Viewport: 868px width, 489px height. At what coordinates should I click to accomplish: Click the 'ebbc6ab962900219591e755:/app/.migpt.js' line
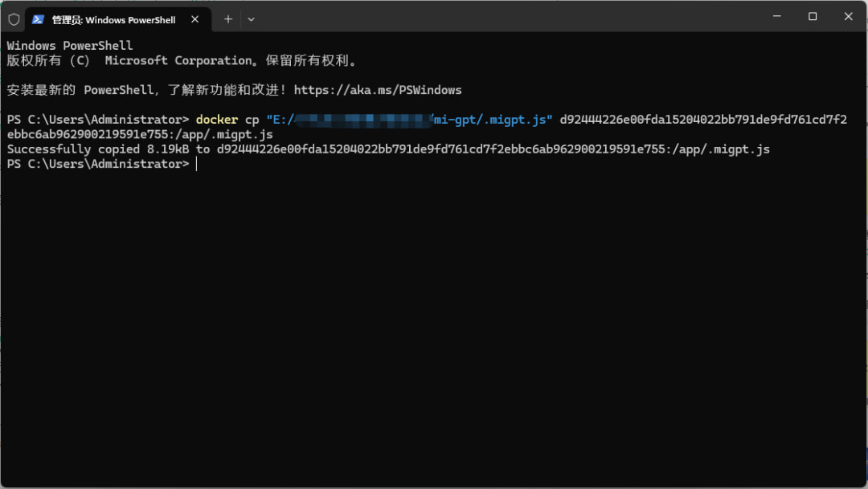(140, 134)
